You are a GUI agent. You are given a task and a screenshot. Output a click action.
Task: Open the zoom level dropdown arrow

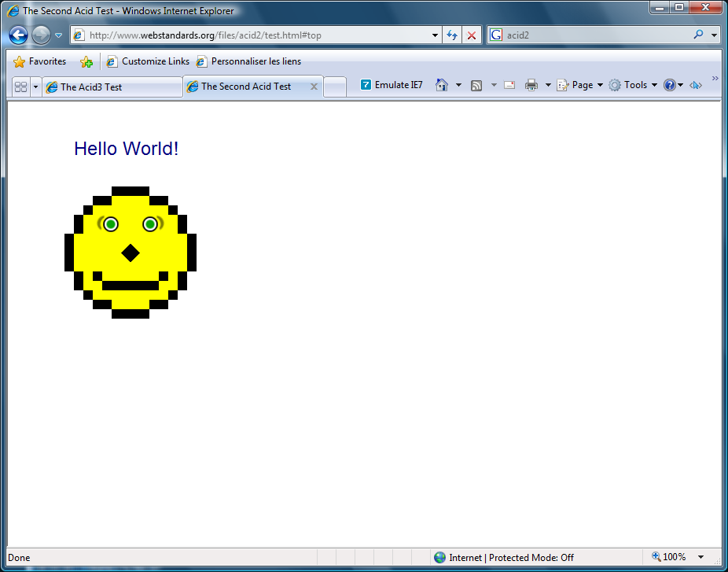[x=700, y=557]
